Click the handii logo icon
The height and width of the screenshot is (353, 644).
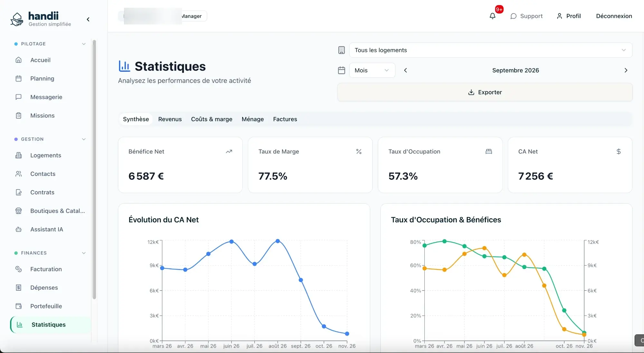click(x=17, y=19)
